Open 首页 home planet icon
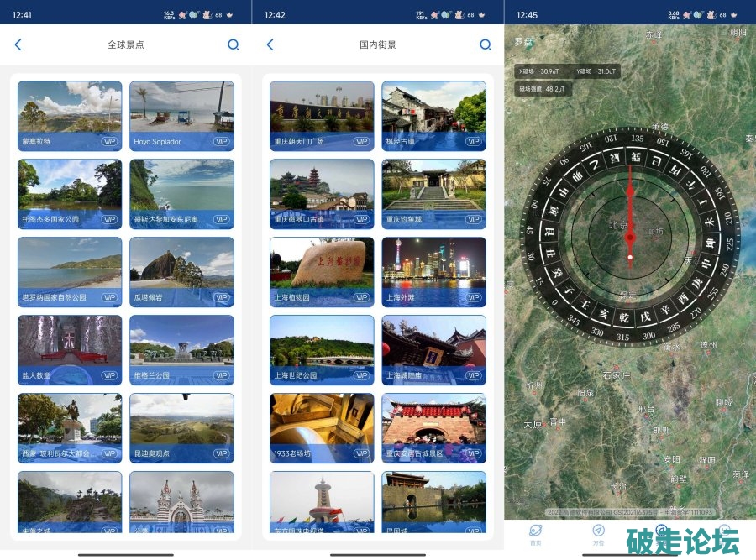Image resolution: width=756 pixels, height=560 pixels. tap(534, 532)
